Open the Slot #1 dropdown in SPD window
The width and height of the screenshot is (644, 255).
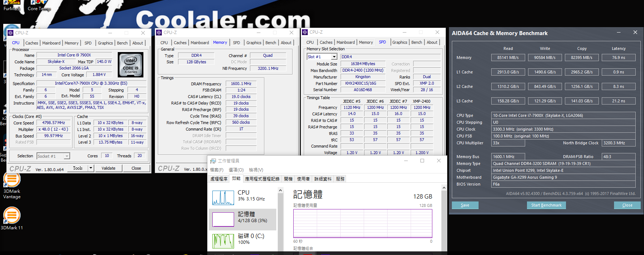[334, 57]
